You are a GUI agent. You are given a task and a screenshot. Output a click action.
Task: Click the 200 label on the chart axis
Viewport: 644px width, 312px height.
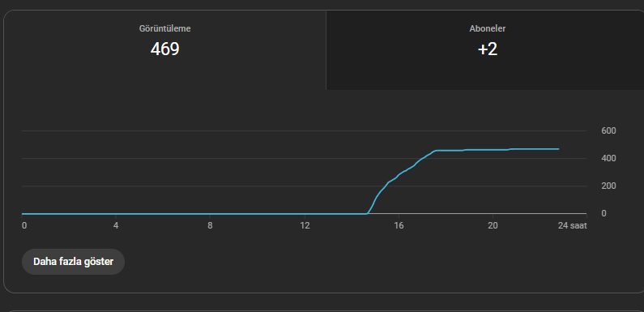[x=608, y=186]
